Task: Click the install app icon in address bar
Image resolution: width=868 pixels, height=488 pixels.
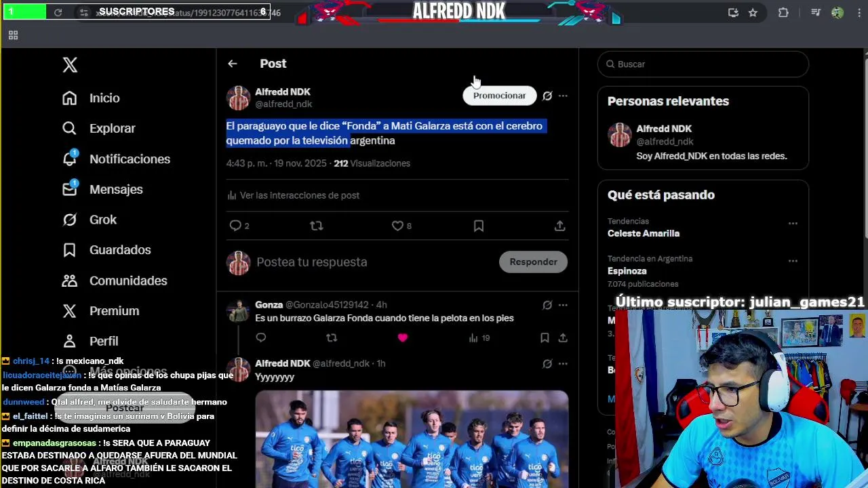Action: pyautogui.click(x=733, y=12)
